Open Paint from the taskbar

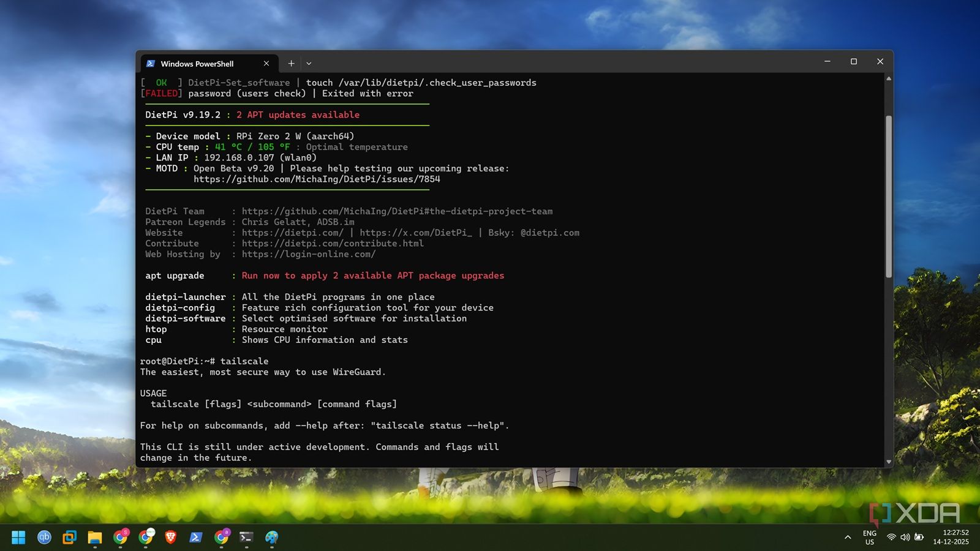point(272,538)
